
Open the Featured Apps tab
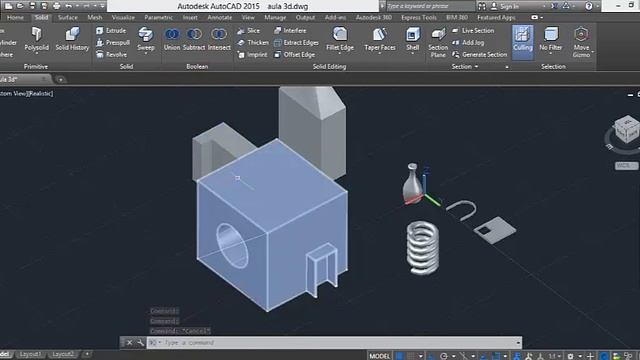point(496,18)
